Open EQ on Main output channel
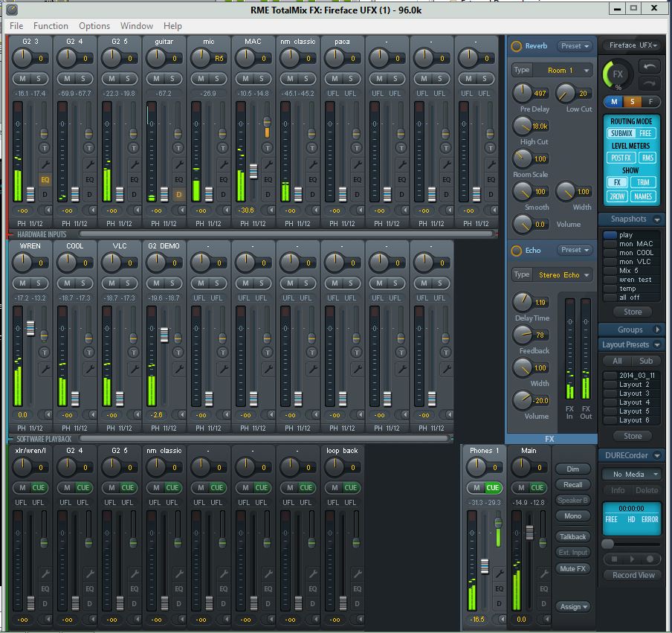This screenshot has height=633, width=672. point(543,589)
